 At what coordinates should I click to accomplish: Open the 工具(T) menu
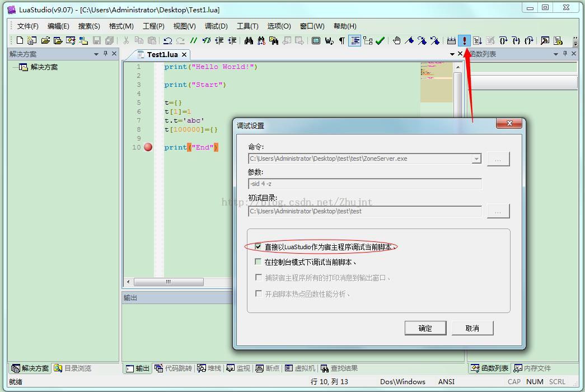pos(247,26)
